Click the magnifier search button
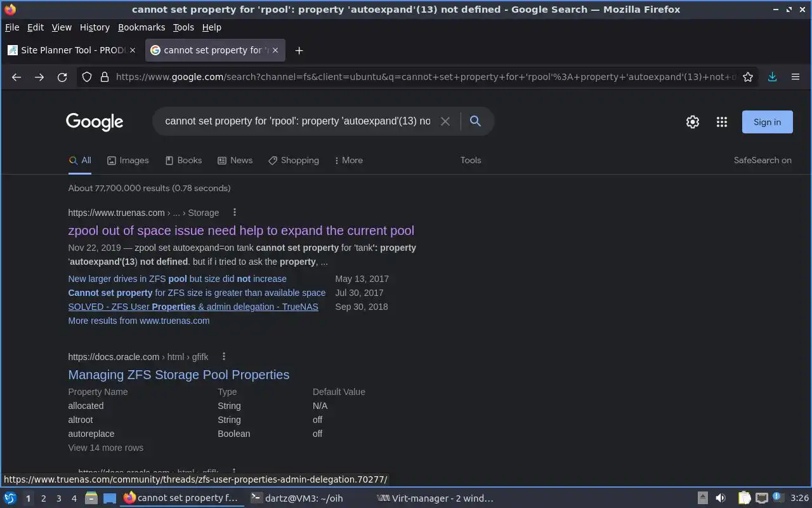The image size is (812, 508). 475,121
